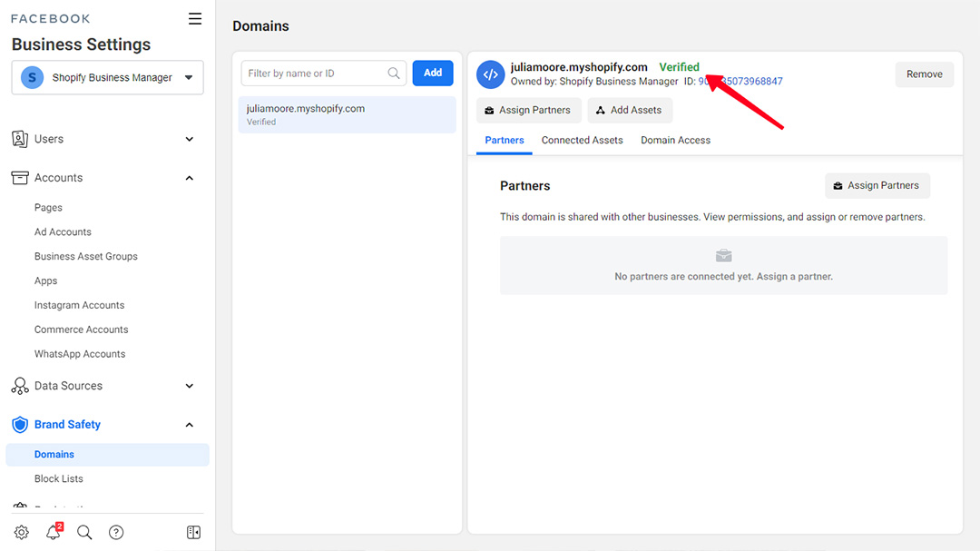980x551 pixels.
Task: Switch to the Partners tab
Action: 505,140
